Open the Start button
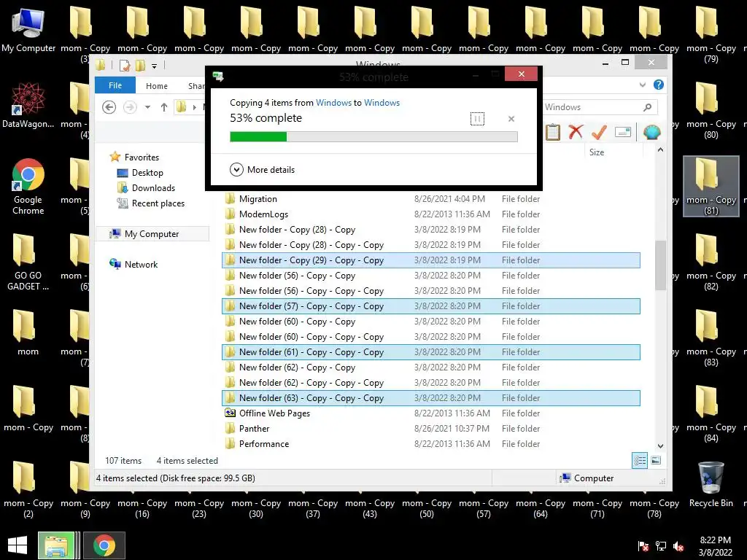Viewport: 747px width, 560px height. pyautogui.click(x=18, y=545)
